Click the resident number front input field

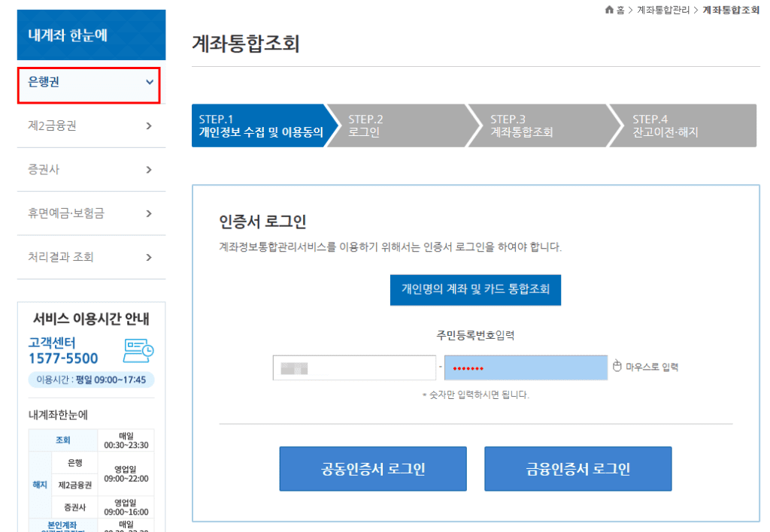[353, 367]
